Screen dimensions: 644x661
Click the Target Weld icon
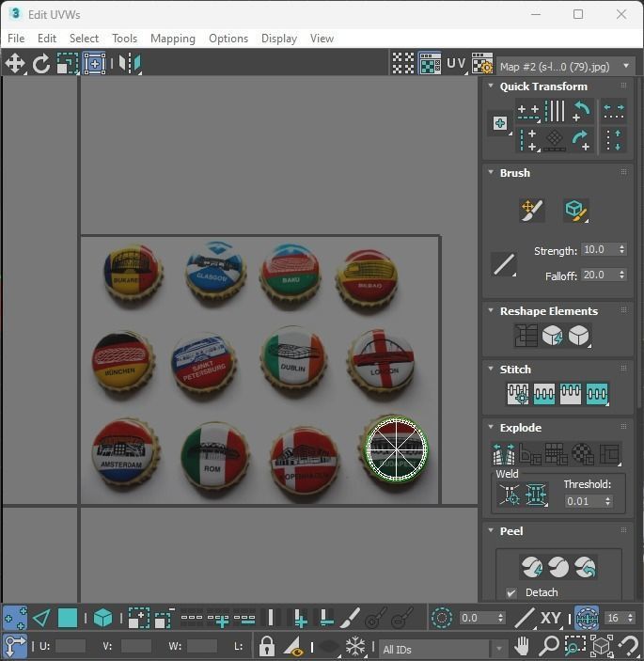[510, 495]
